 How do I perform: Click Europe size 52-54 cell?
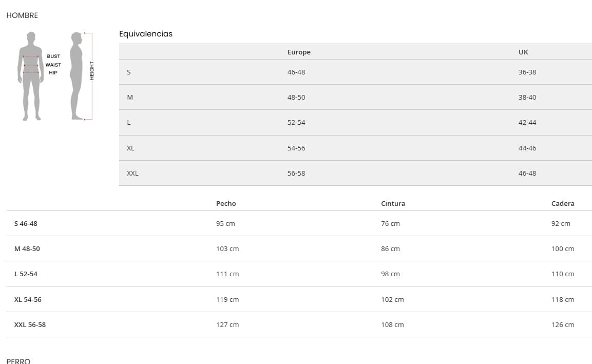(296, 123)
